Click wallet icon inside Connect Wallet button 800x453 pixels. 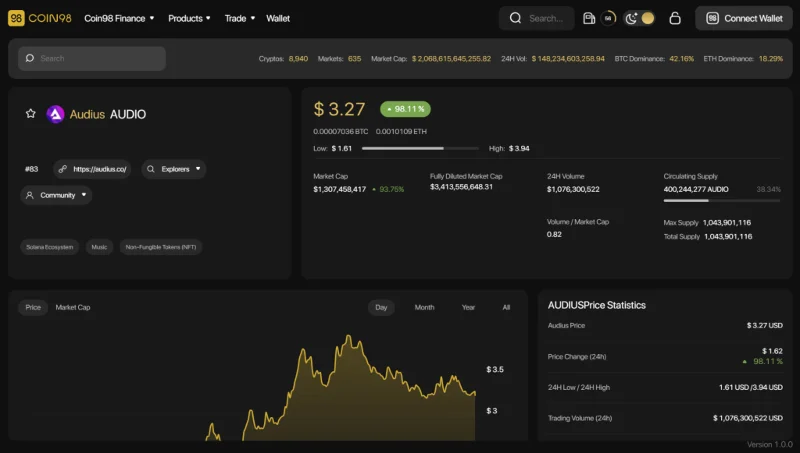click(x=712, y=18)
